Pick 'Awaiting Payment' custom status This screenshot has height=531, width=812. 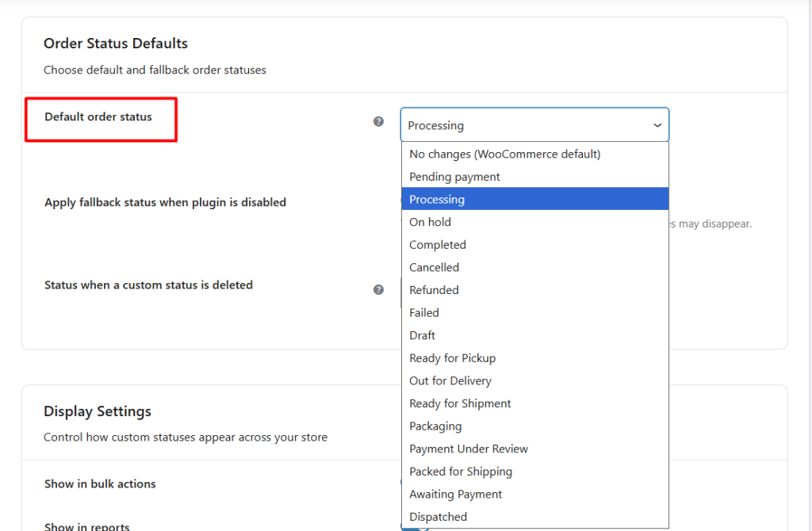tap(456, 495)
